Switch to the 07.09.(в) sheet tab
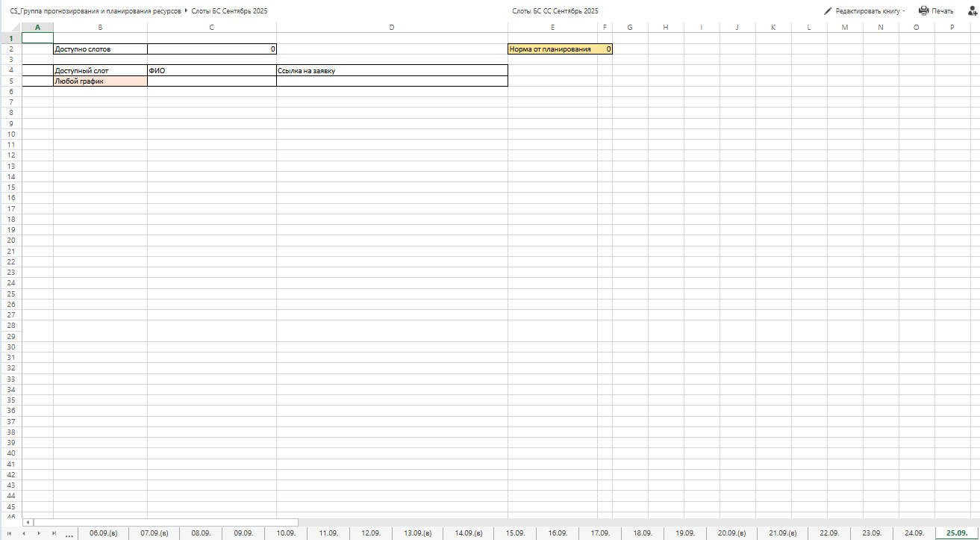Screen dimensions: 980x540 click(x=154, y=533)
